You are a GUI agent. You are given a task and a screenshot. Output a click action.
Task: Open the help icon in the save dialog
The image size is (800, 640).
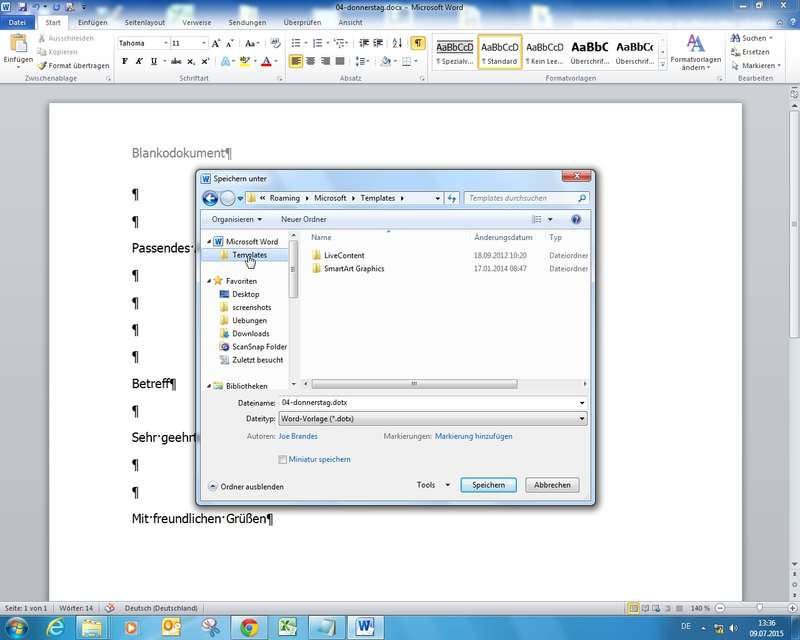coord(576,219)
